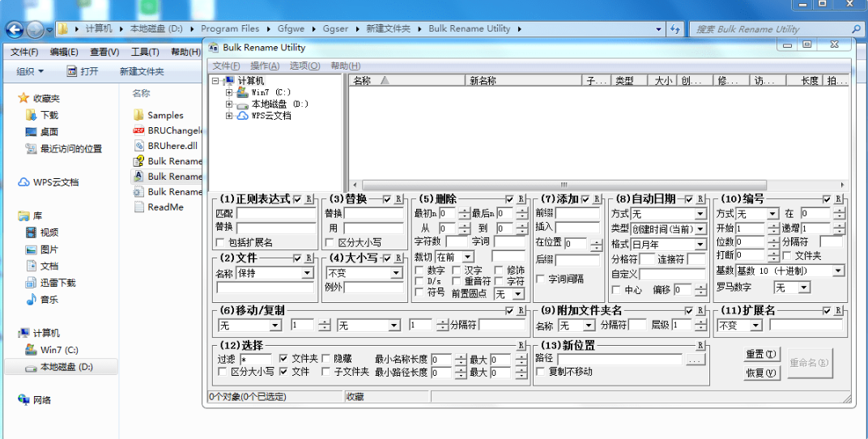The width and height of the screenshot is (868, 439).
Task: Open the (4) 大小写 dropdown showing 不变
Action: [x=396, y=273]
